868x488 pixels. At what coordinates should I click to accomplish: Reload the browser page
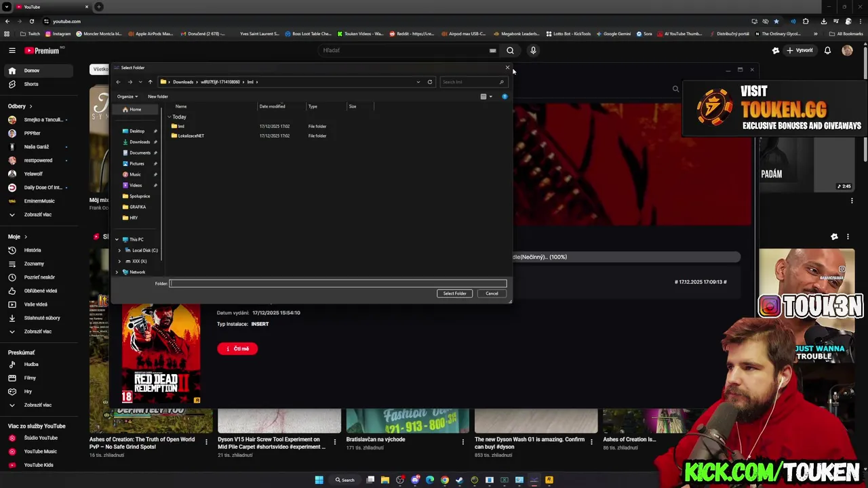(32, 21)
